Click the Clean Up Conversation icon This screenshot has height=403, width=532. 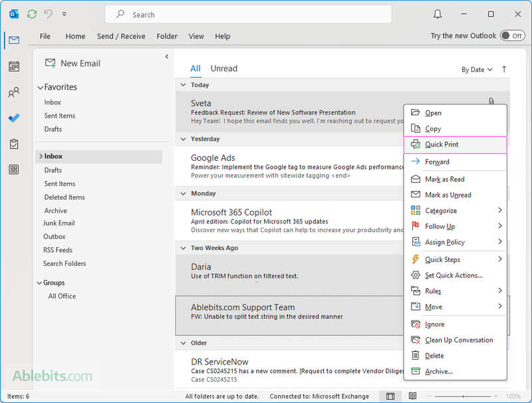pyautogui.click(x=416, y=340)
